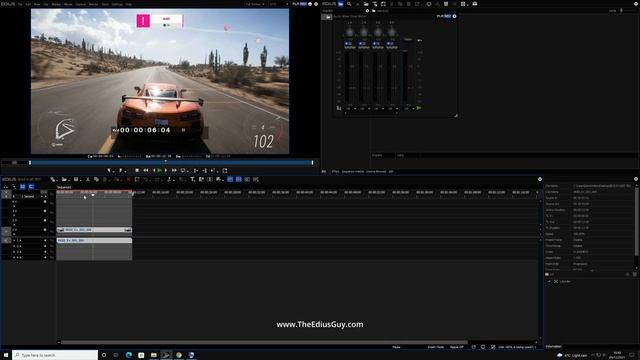The width and height of the screenshot is (640, 360).
Task: Toggle PLR/REC switch in player window
Action: pos(300,4)
